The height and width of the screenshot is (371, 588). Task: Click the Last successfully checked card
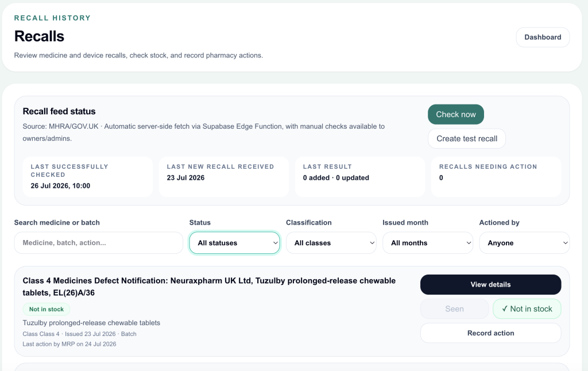point(88,176)
